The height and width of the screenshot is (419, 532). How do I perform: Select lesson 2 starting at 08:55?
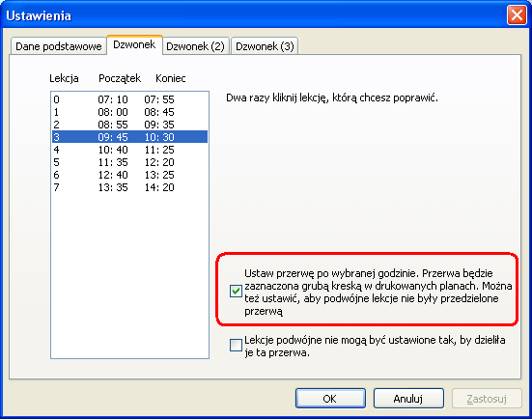click(129, 125)
